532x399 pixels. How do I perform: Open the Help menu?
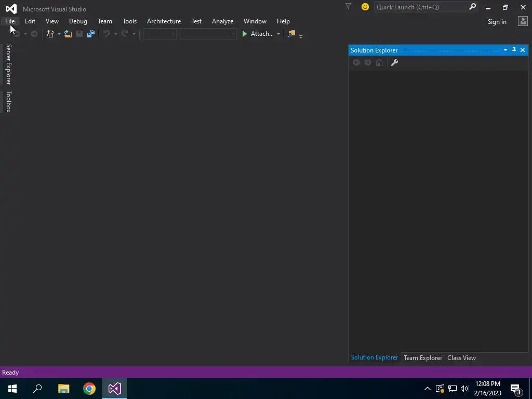[x=283, y=21]
